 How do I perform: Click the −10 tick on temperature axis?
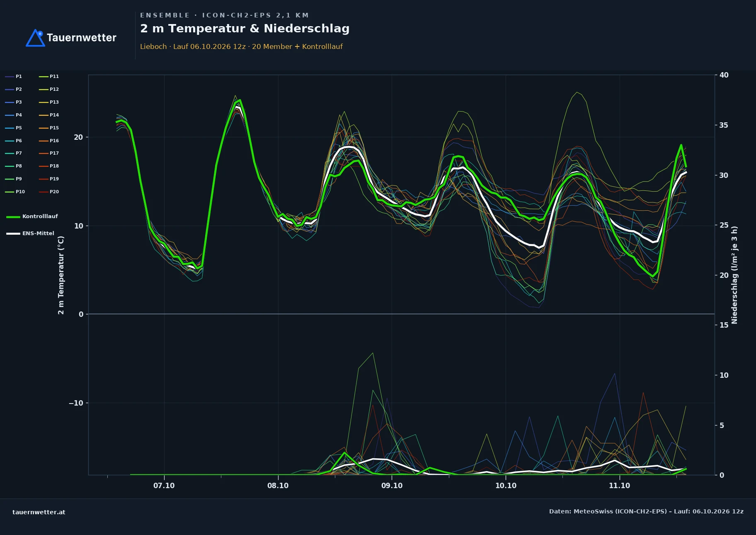(76, 403)
